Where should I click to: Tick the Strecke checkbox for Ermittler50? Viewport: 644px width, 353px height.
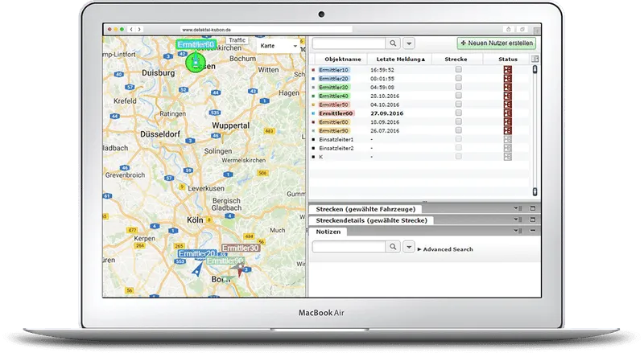458,104
